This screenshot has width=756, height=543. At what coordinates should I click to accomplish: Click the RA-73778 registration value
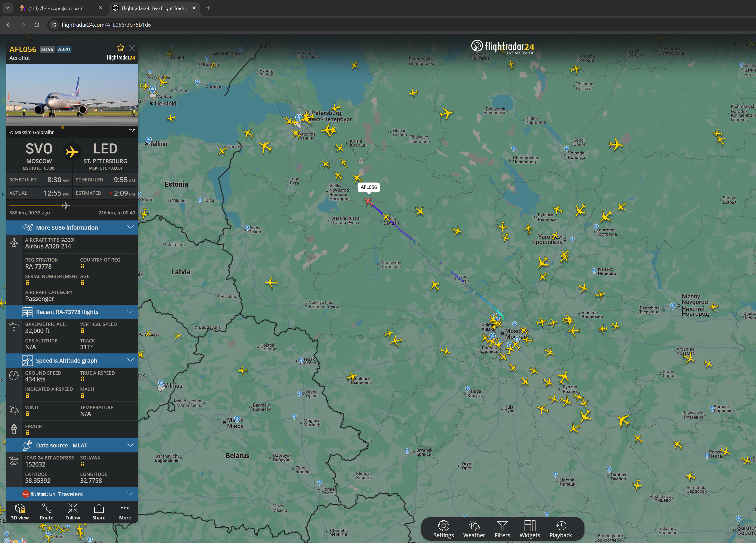[38, 266]
